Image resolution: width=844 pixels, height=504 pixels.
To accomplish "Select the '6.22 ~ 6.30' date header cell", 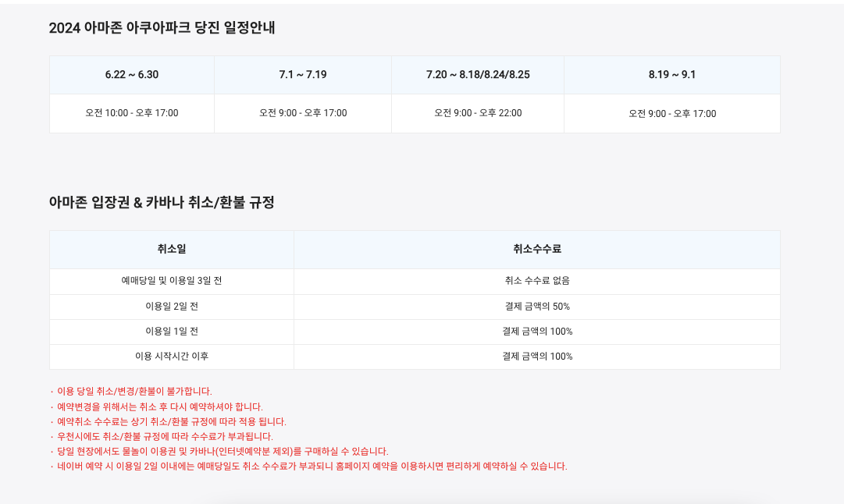I will (132, 75).
